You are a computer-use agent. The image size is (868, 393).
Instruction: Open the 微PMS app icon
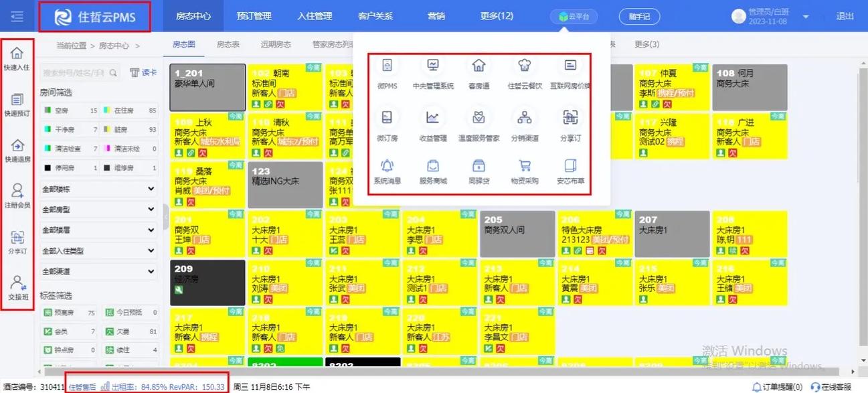[x=387, y=67]
